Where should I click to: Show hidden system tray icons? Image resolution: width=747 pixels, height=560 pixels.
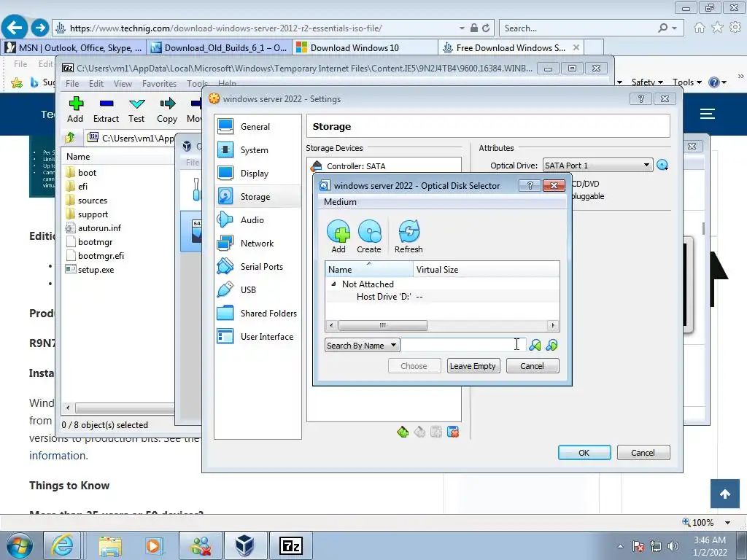(620, 546)
